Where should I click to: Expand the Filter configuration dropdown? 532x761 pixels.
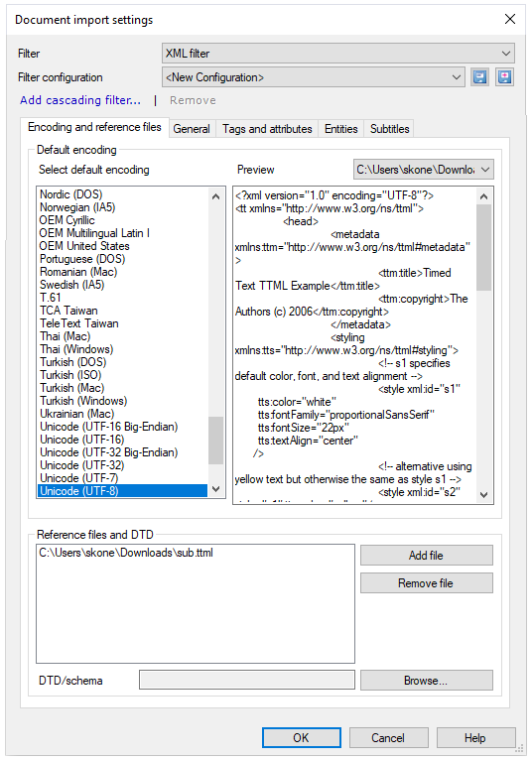click(x=313, y=77)
